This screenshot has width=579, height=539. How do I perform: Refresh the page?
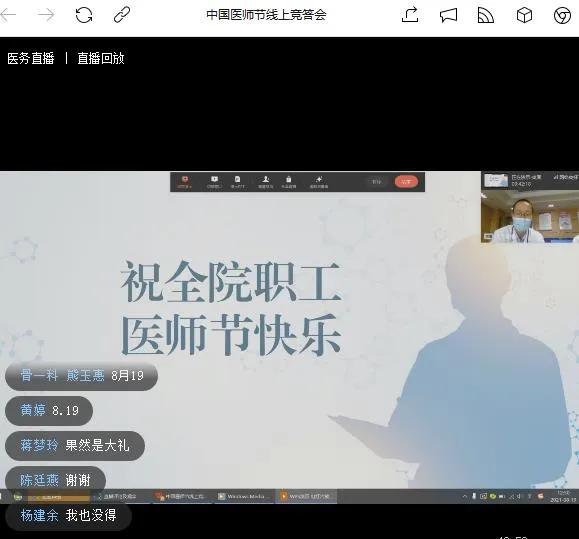coord(84,15)
